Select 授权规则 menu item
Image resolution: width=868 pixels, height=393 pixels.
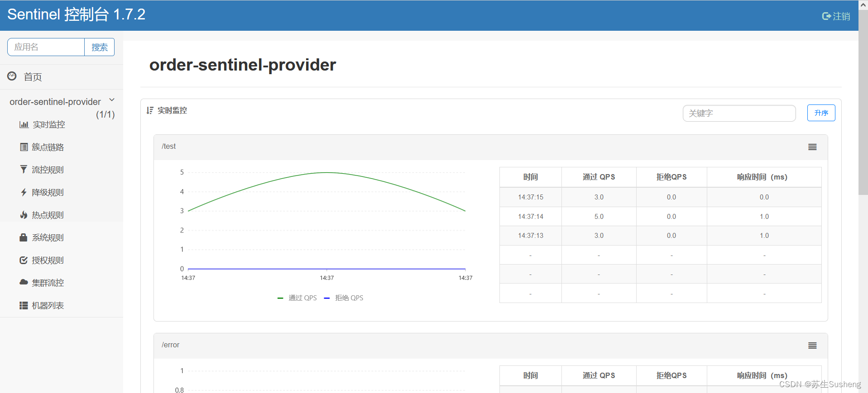[48, 260]
